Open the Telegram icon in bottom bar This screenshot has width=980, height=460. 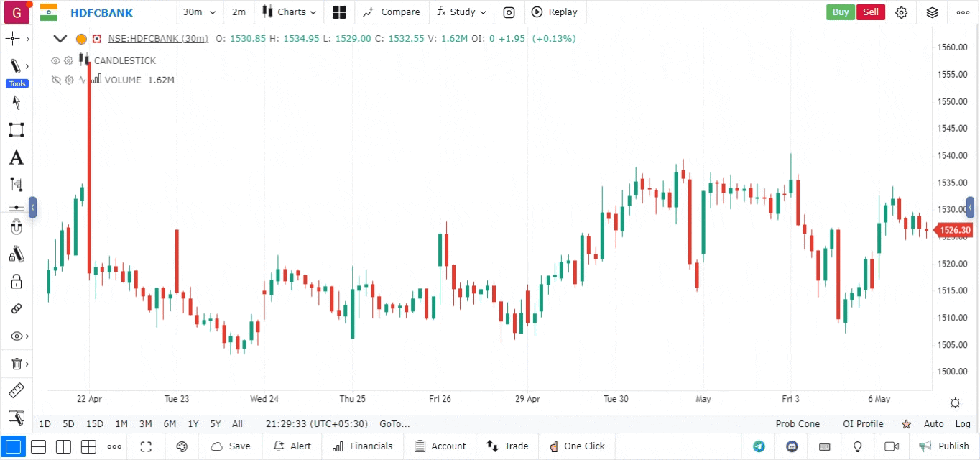point(759,446)
